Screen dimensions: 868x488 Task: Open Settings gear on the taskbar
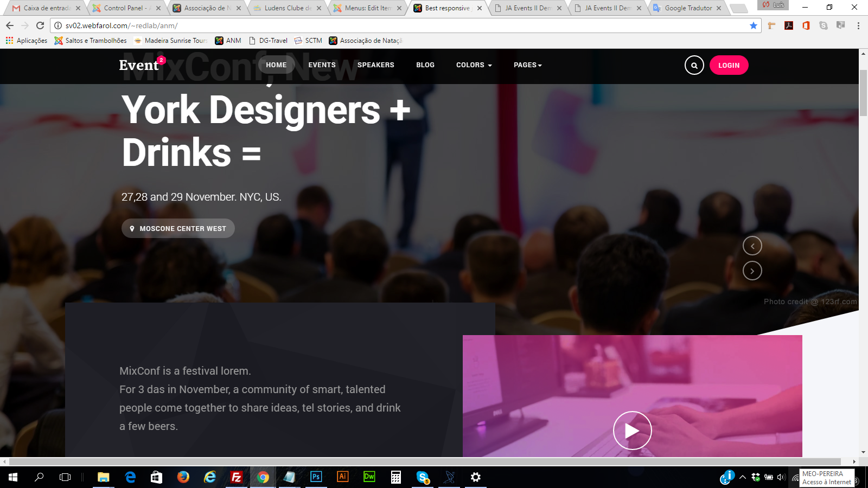coord(476,477)
